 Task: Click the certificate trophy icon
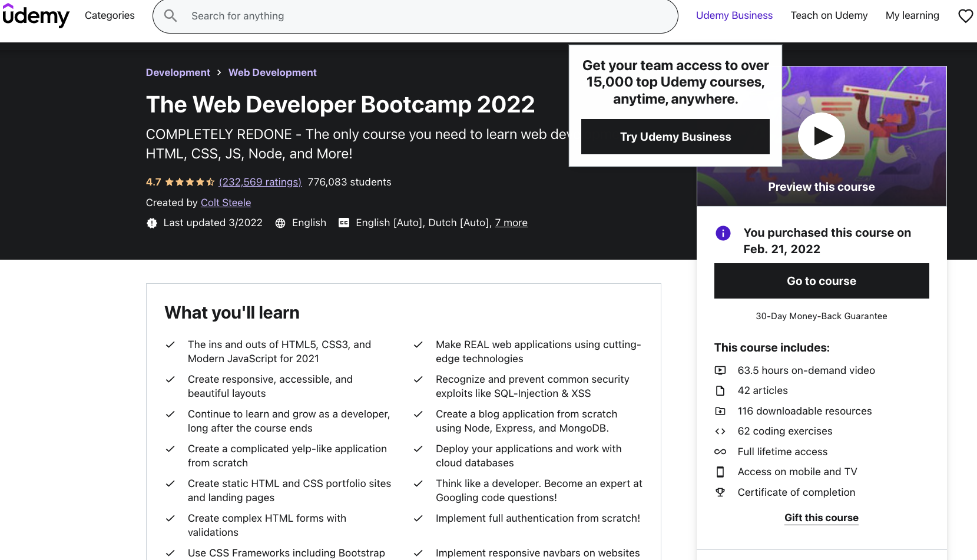coord(720,492)
